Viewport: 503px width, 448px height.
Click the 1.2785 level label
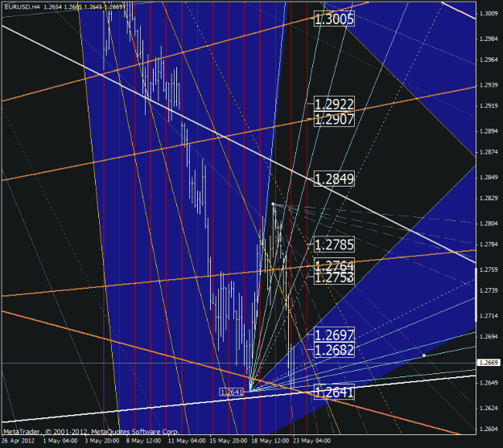334,245
